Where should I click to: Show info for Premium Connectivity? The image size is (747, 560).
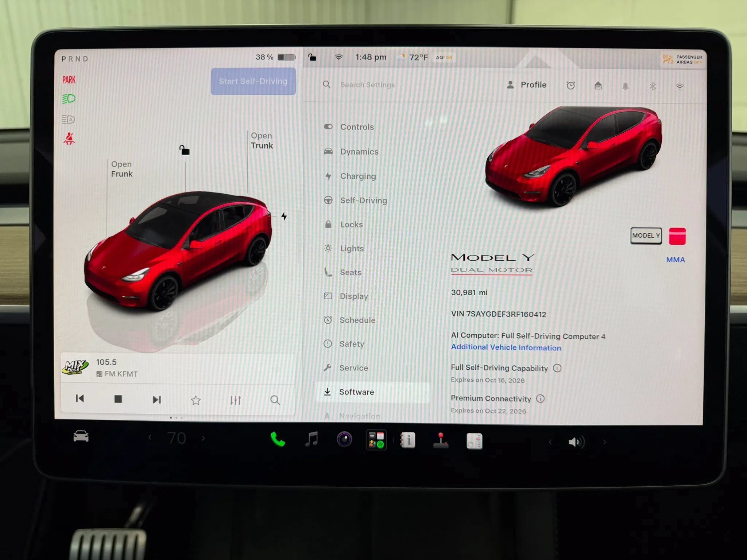540,398
